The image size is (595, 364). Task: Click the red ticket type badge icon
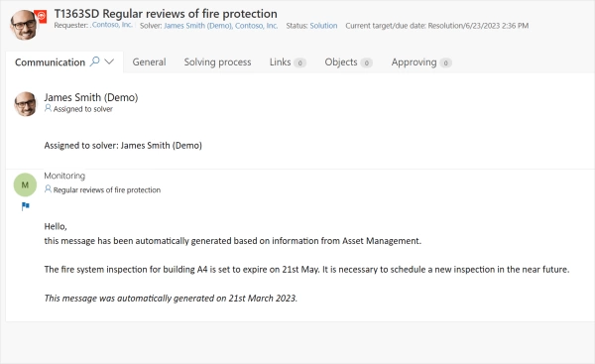tap(41, 16)
